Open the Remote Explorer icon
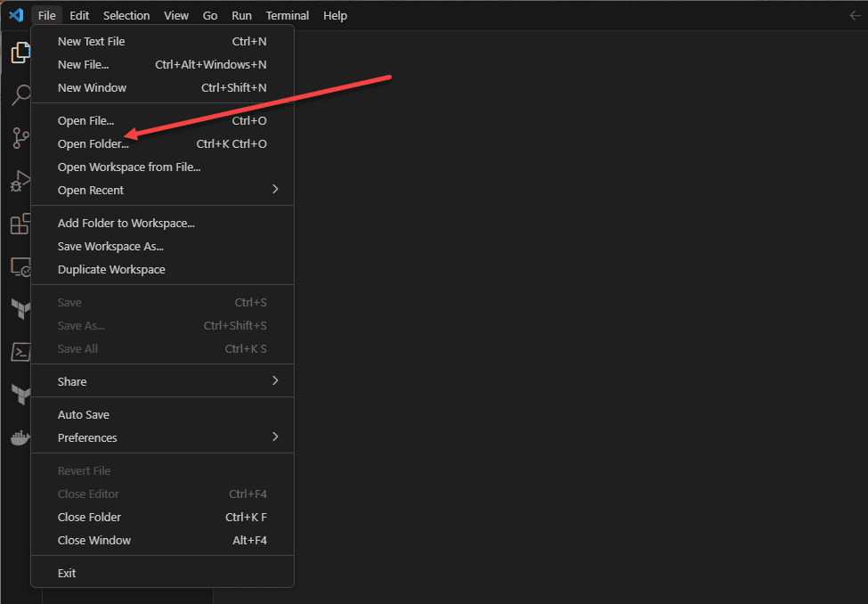Screen dimensions: 868x604 (x=20, y=266)
